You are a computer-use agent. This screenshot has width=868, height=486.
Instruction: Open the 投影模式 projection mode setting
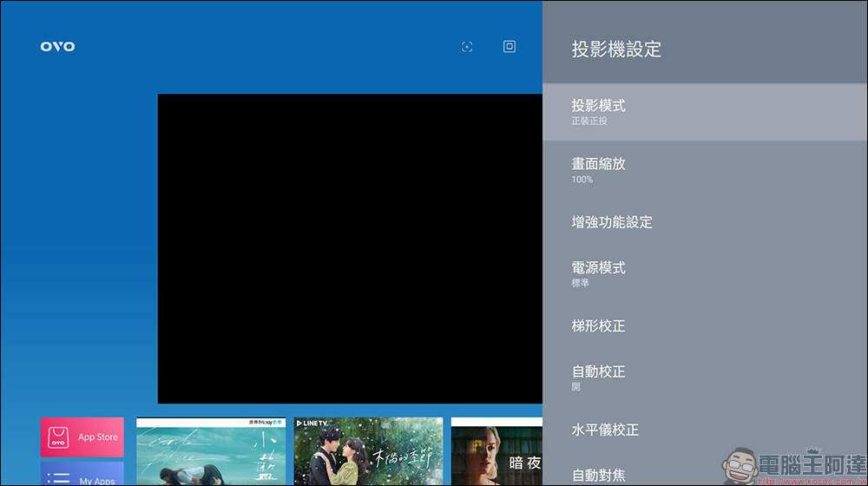click(705, 112)
